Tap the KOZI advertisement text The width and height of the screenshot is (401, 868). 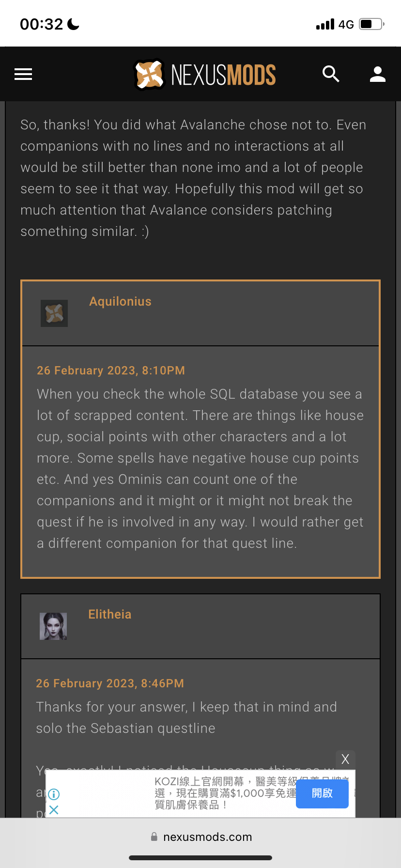tap(225, 793)
